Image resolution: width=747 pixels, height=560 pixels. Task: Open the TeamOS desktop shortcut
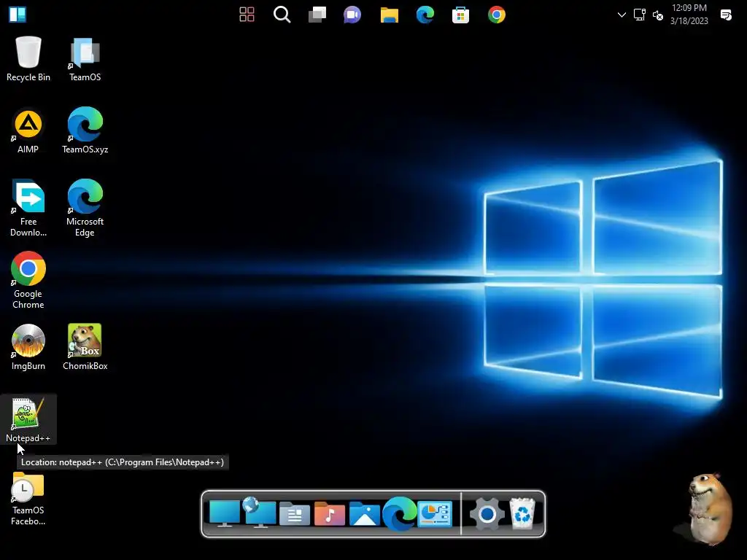coord(85,59)
